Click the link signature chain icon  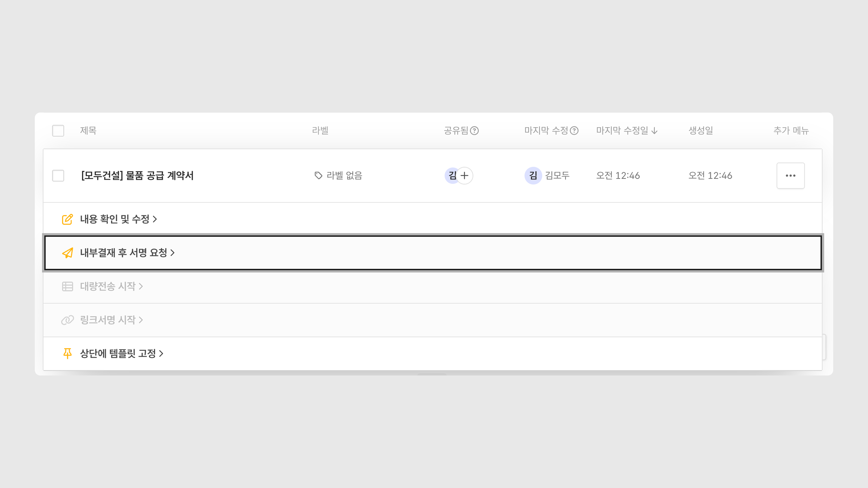(67, 320)
